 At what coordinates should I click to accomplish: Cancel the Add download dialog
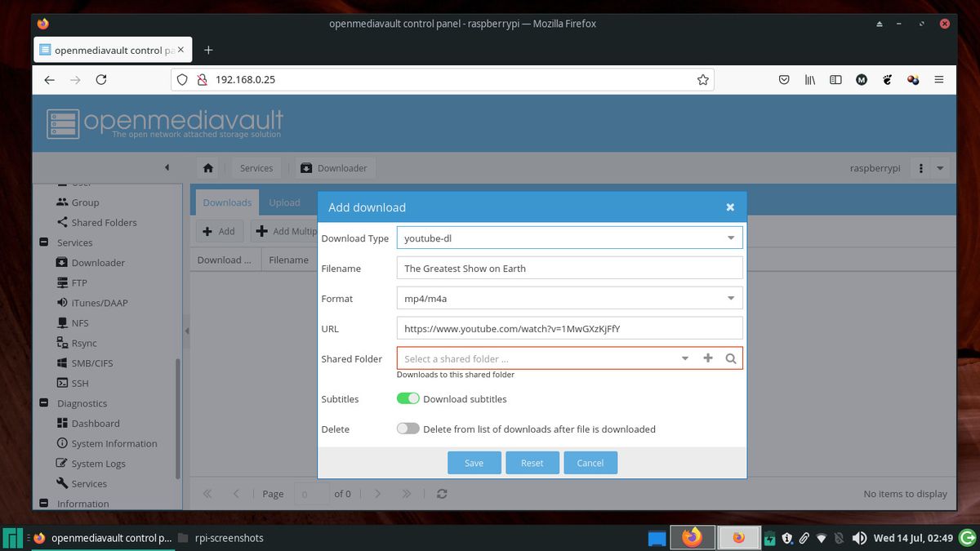click(590, 462)
